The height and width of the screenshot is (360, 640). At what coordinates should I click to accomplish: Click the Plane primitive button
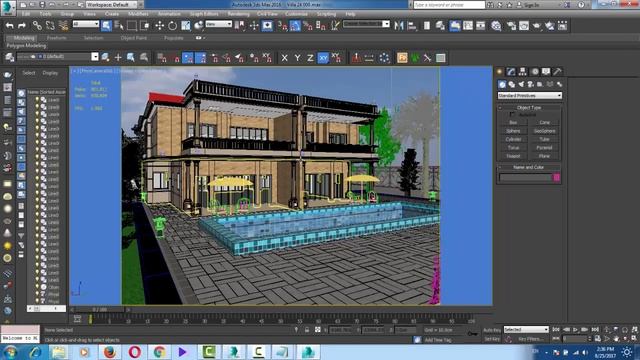click(544, 156)
